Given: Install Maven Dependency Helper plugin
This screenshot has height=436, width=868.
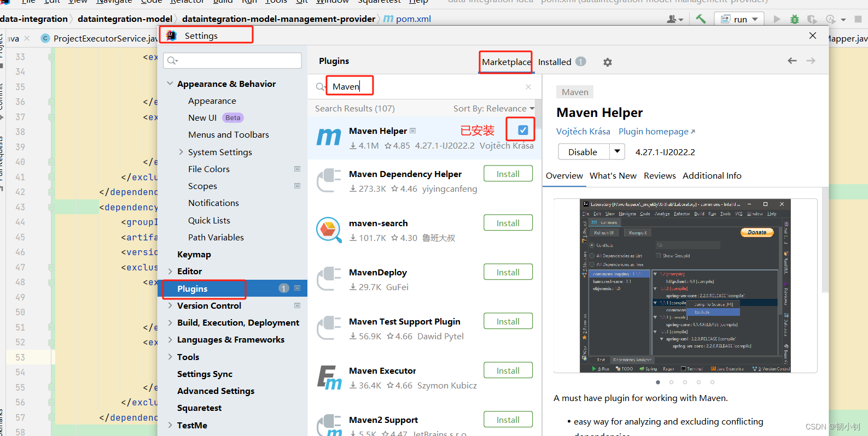Looking at the screenshot, I should (x=508, y=174).
